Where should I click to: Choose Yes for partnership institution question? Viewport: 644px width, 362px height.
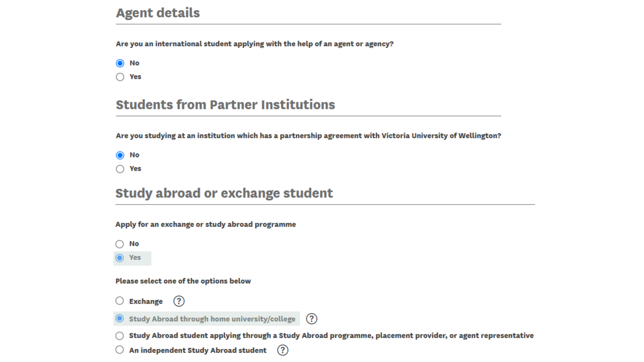tap(120, 169)
